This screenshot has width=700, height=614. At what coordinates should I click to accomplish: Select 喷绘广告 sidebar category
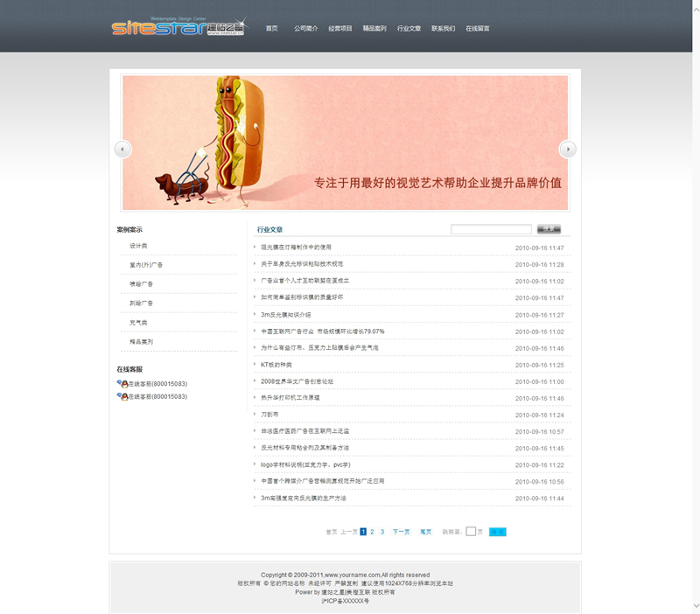[141, 284]
